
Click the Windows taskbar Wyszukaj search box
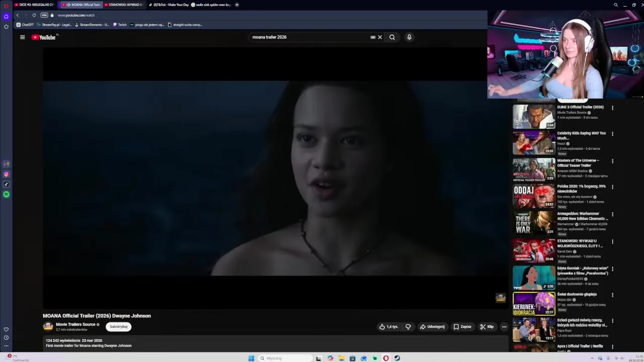coord(285,358)
